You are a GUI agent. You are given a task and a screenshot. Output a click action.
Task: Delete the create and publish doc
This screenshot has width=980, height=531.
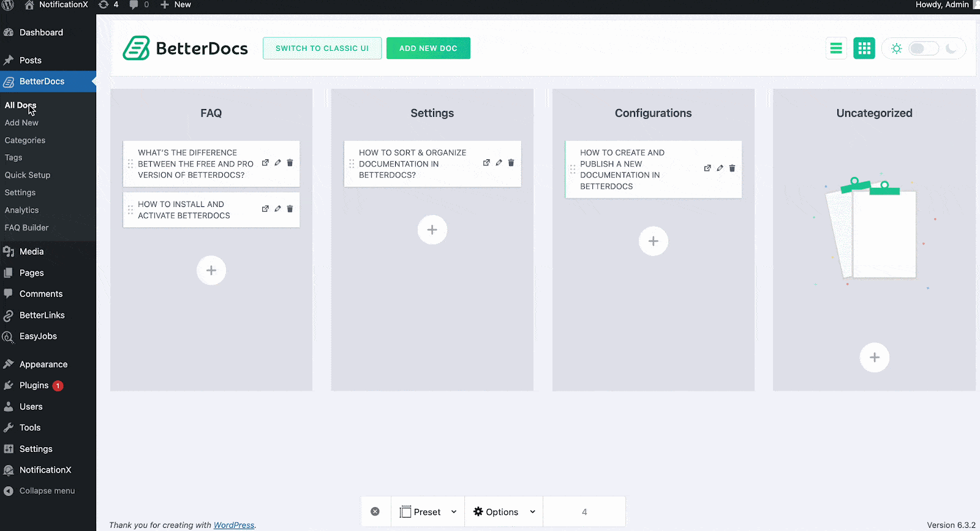coord(732,168)
